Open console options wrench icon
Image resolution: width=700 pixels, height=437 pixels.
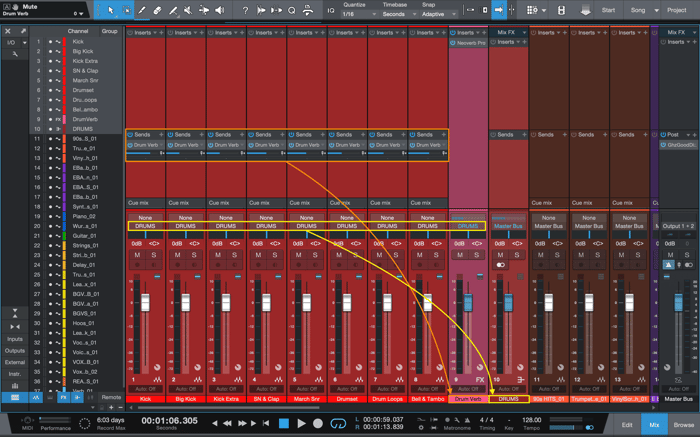pos(15,54)
